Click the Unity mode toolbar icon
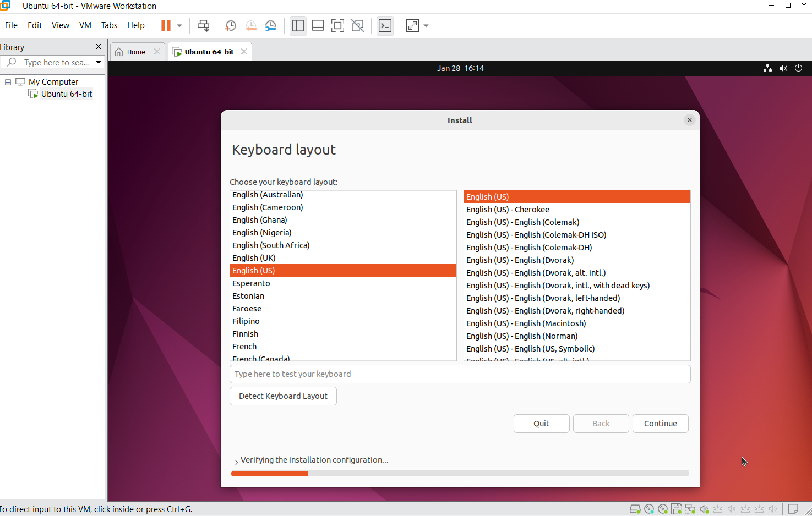Viewport: 812px width, 516px height. point(358,26)
